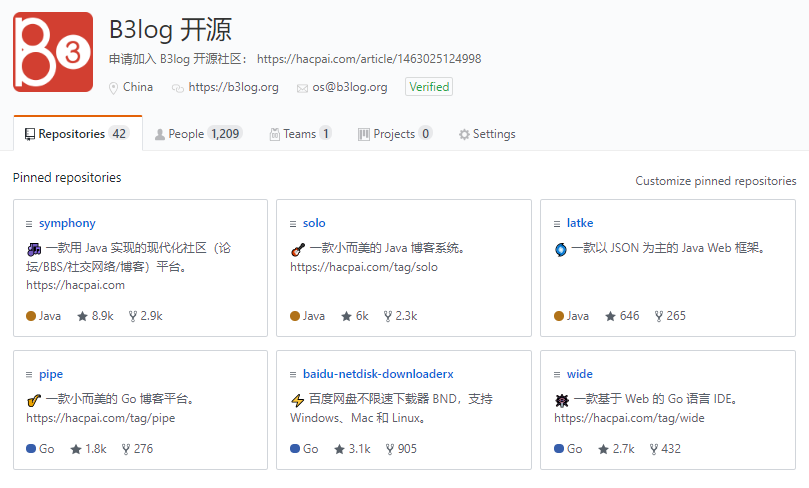
Task: Open the wide repository
Action: coord(579,374)
